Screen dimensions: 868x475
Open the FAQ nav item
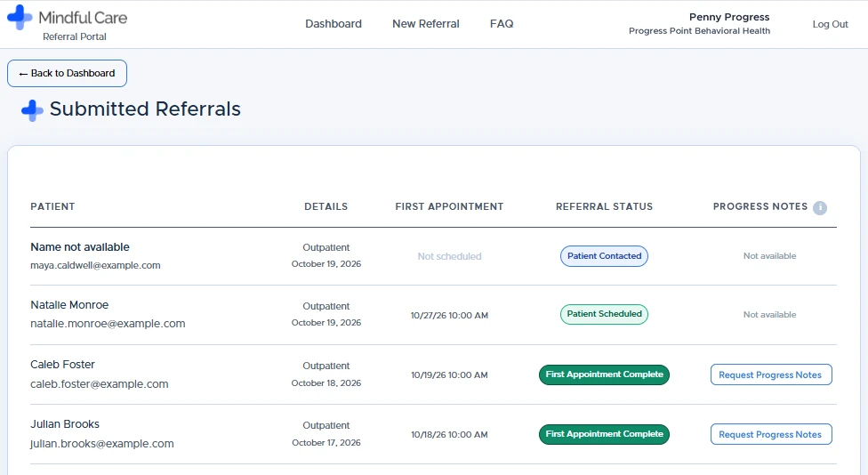click(502, 24)
